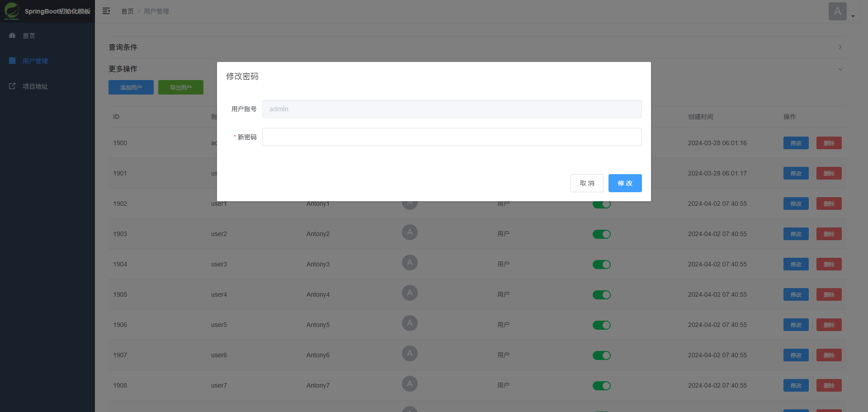Viewport: 868px width, 412px height.
Task: Click 删除 for row 1904
Action: [829, 264]
